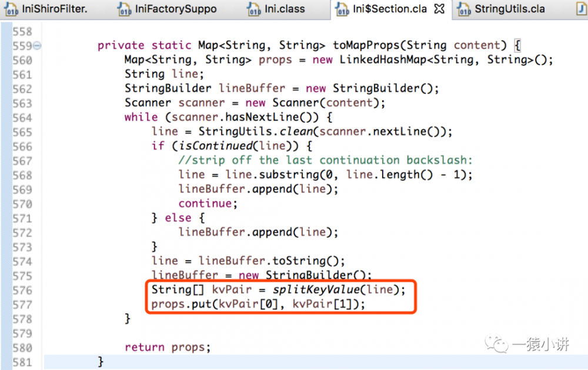Click line number 558 in the gutter
This screenshot has height=370, width=588.
[x=22, y=32]
